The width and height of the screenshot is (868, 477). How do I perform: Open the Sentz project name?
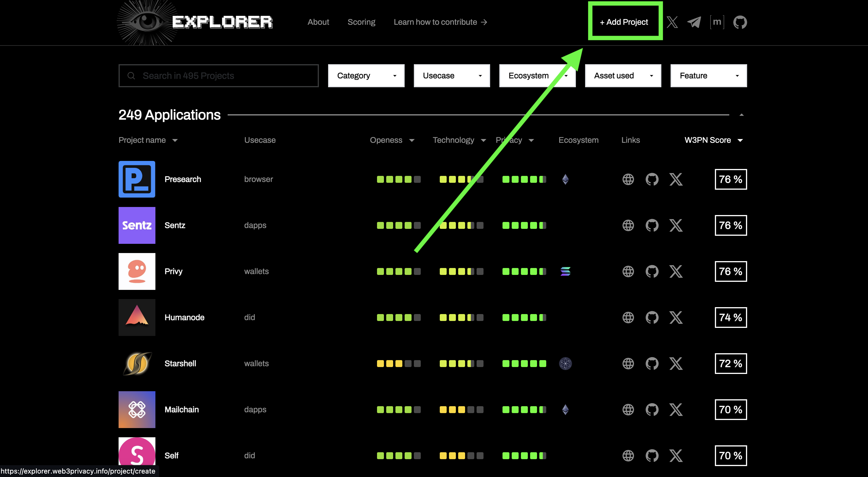pos(175,225)
